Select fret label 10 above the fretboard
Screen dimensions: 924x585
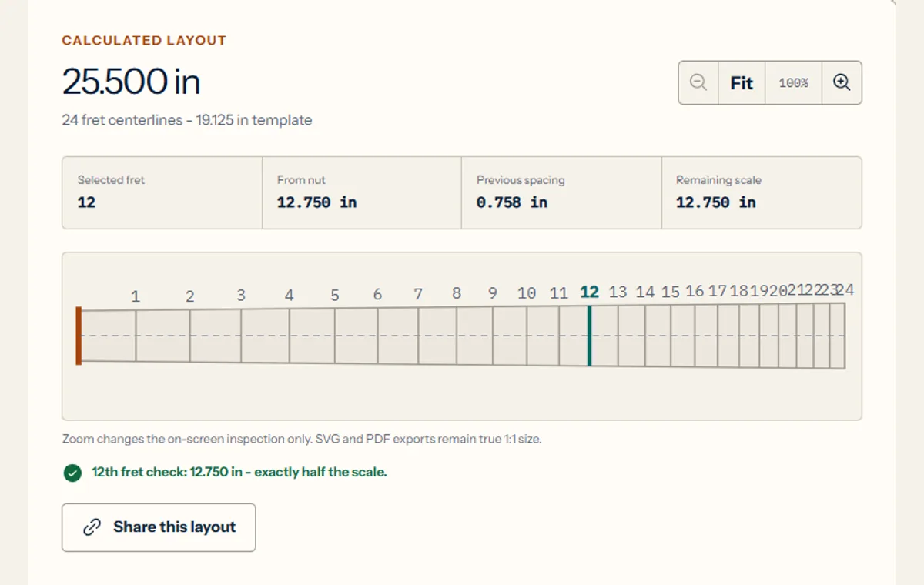[x=527, y=293]
